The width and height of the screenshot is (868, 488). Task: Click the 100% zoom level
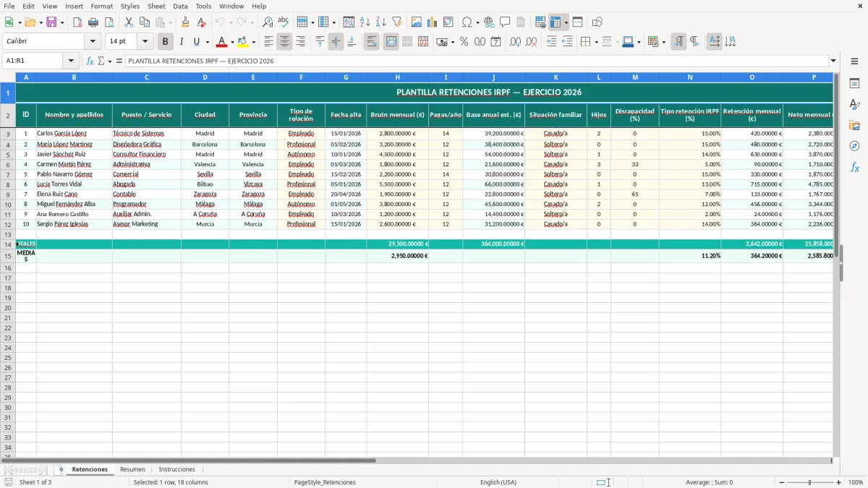click(856, 482)
